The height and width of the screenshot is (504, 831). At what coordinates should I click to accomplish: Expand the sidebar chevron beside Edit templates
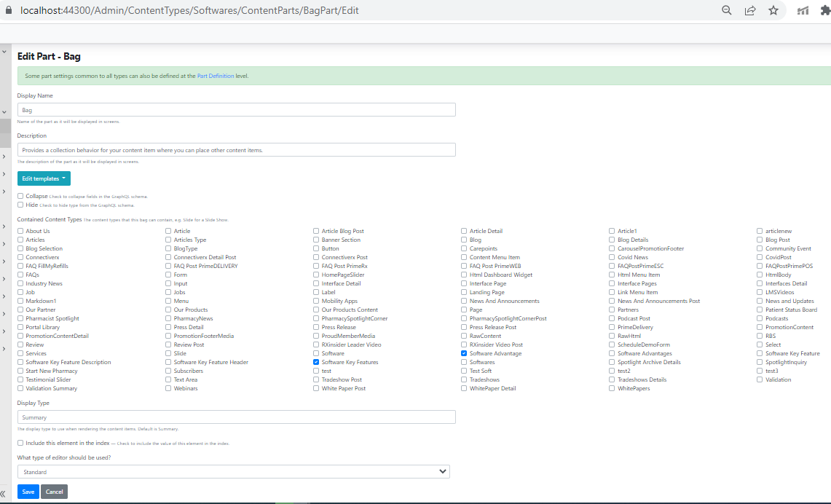point(4,174)
